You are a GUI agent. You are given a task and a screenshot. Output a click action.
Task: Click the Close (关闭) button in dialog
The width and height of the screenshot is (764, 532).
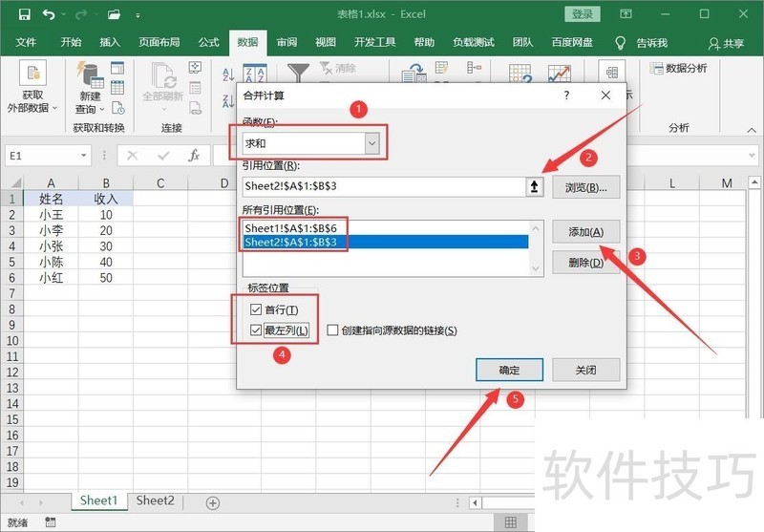[586, 371]
